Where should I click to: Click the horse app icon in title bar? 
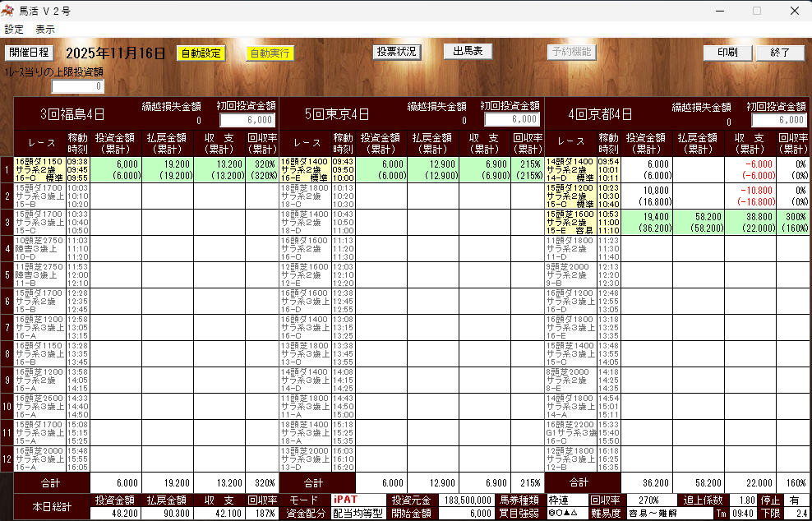click(x=9, y=11)
